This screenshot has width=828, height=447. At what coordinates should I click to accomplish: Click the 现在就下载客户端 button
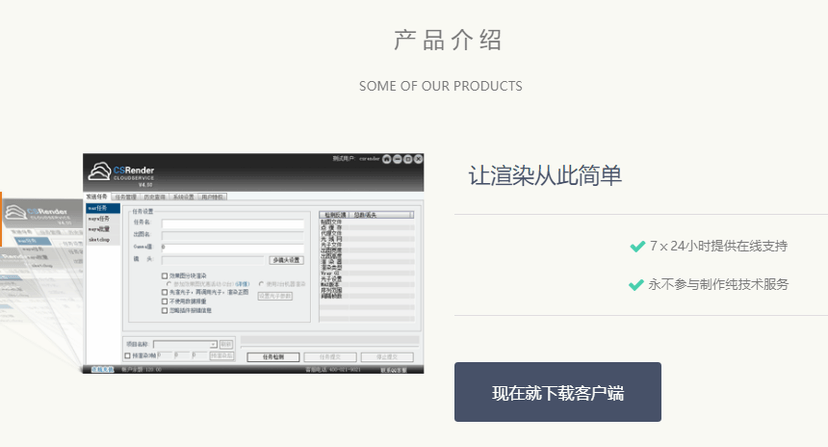tap(557, 392)
